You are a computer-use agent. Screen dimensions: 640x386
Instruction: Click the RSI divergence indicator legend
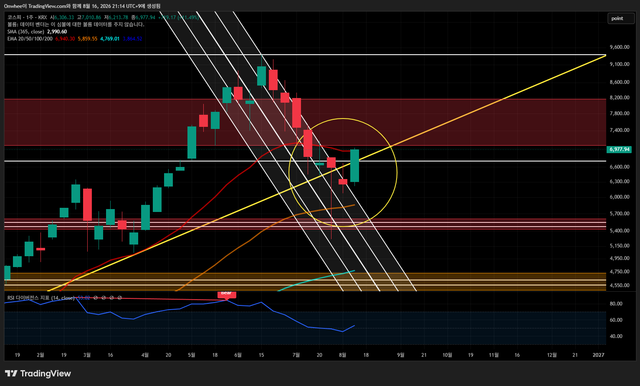(x=41, y=298)
